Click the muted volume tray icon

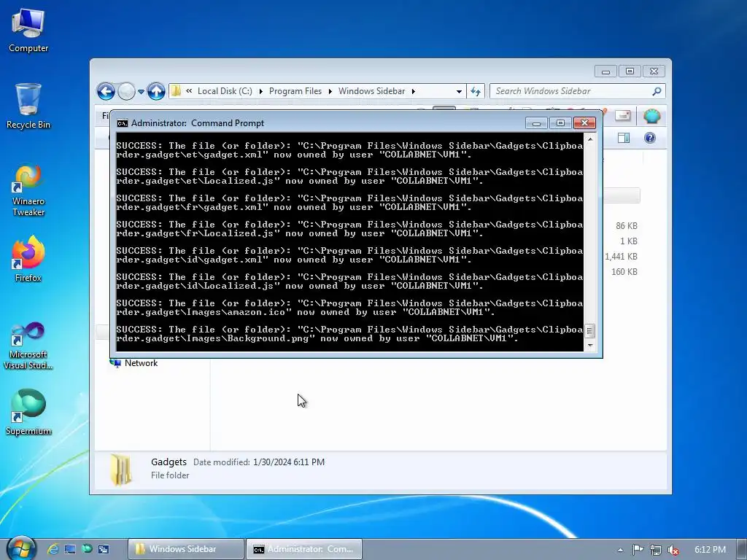tap(673, 550)
